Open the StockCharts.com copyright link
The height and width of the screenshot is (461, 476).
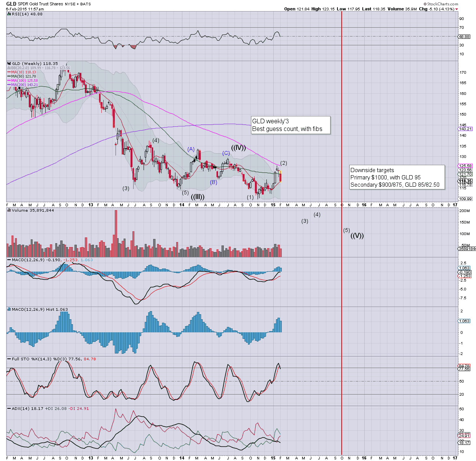pos(441,4)
